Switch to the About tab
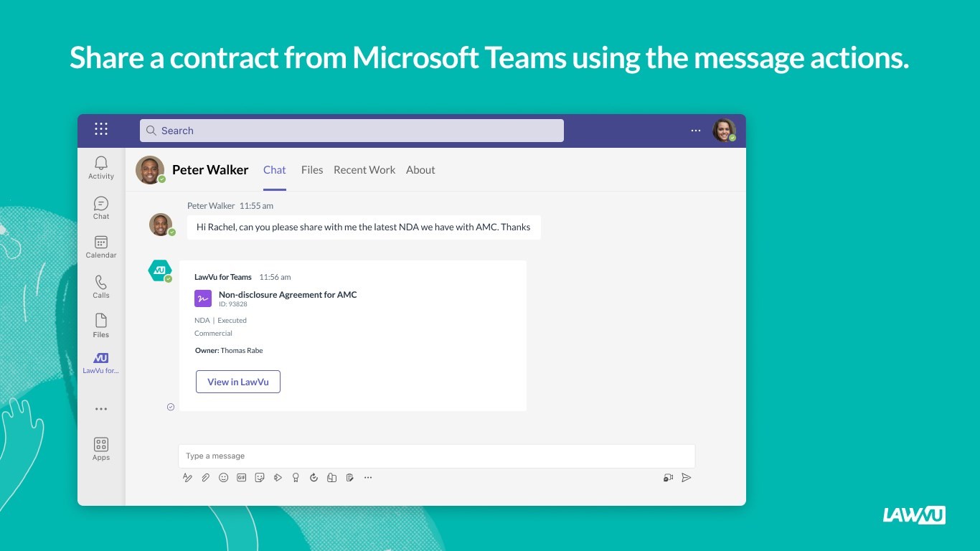Image resolution: width=980 pixels, height=551 pixels. click(x=420, y=170)
